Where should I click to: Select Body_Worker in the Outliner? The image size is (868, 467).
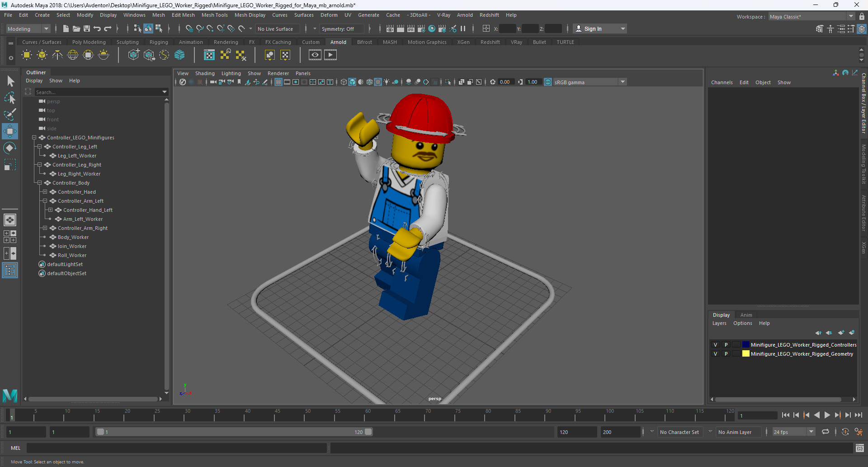coord(73,237)
